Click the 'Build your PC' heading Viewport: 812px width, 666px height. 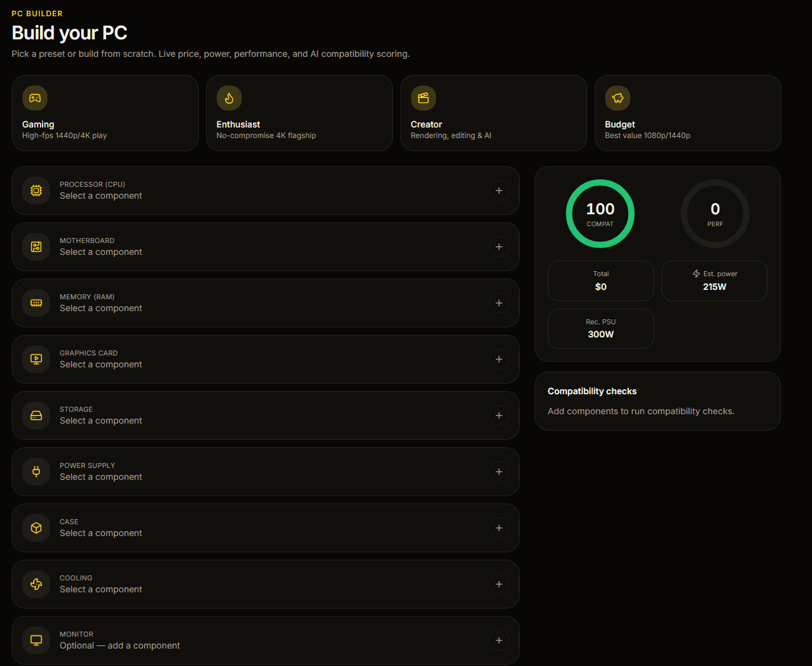pos(69,32)
